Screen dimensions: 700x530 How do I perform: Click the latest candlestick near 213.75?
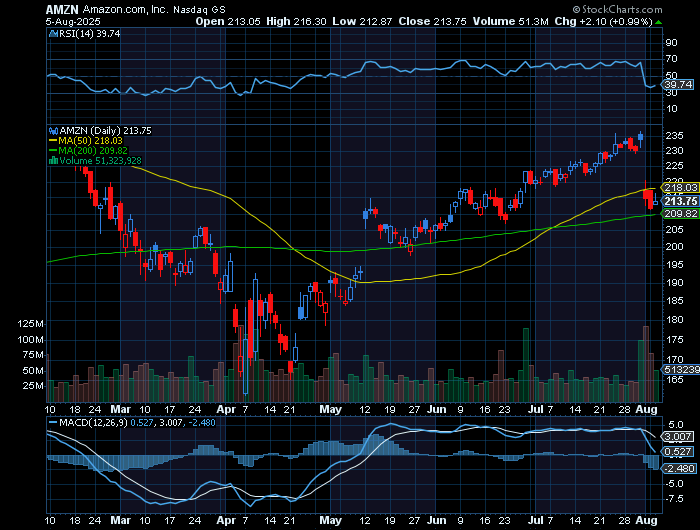tap(655, 200)
